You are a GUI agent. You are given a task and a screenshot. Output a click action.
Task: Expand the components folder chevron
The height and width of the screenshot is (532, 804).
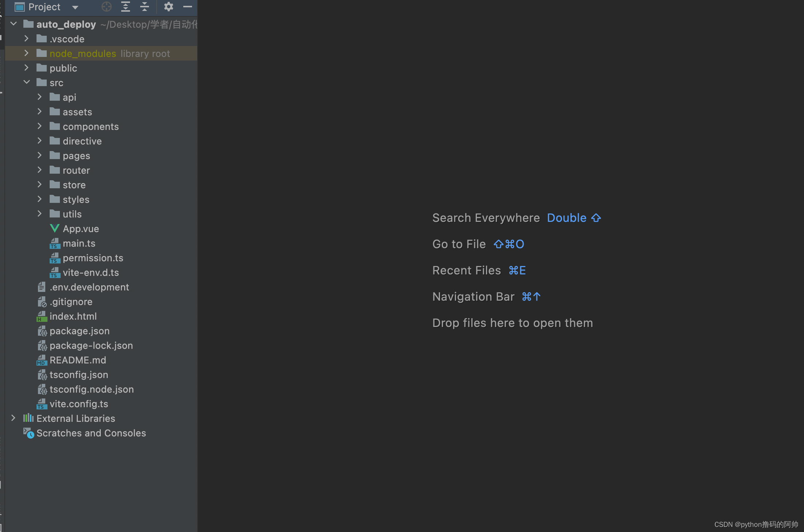click(x=39, y=126)
